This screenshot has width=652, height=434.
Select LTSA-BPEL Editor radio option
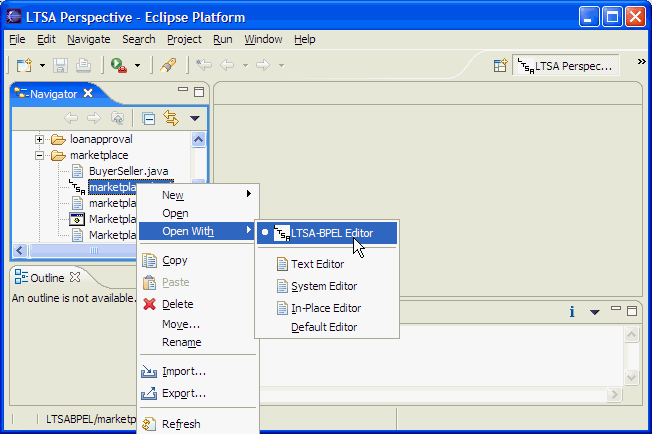pos(327,233)
